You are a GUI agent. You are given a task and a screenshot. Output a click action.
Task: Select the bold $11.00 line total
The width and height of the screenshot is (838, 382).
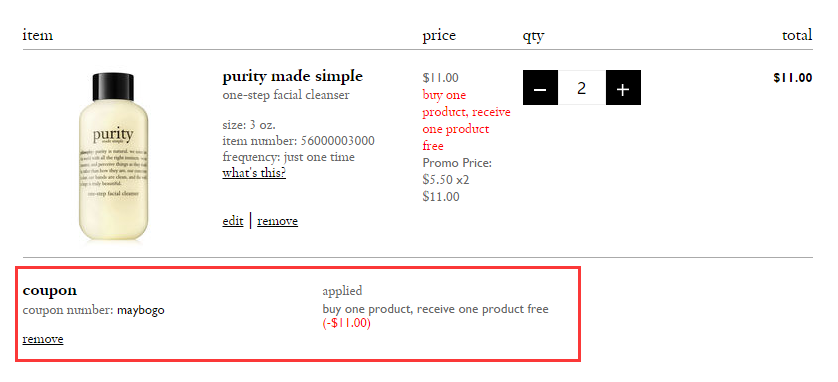click(793, 78)
